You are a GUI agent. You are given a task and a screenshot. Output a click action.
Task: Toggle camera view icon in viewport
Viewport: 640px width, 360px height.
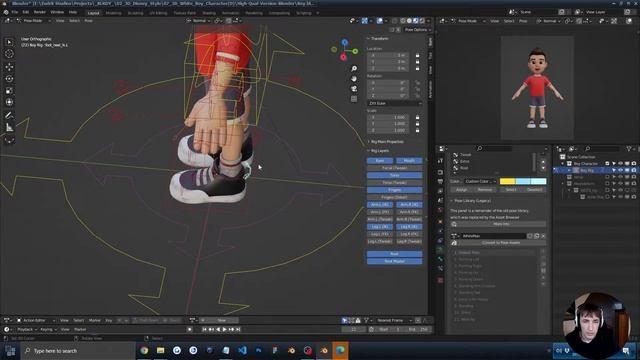[x=354, y=89]
